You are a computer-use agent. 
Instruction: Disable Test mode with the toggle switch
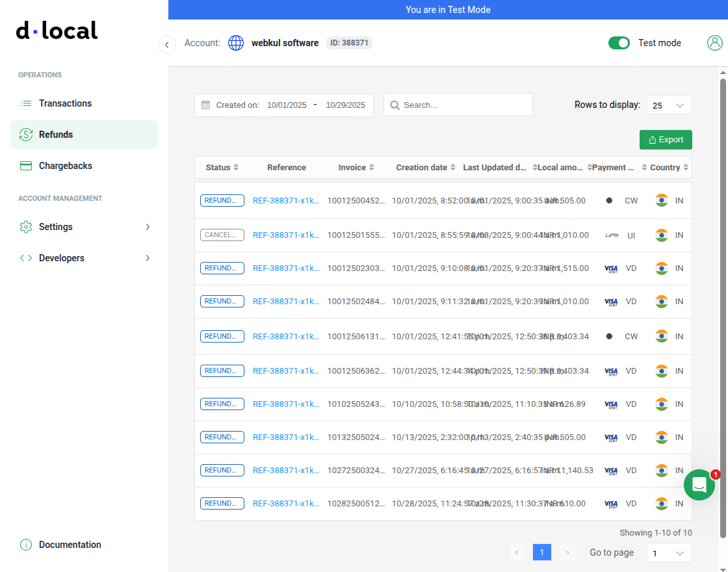pyautogui.click(x=619, y=42)
